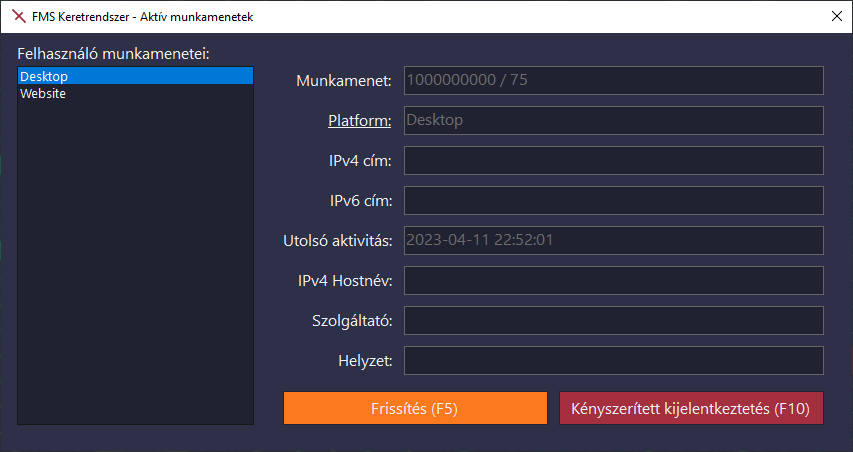853x452 pixels.
Task: Focus the IPv4 cím input field
Action: 613,161
